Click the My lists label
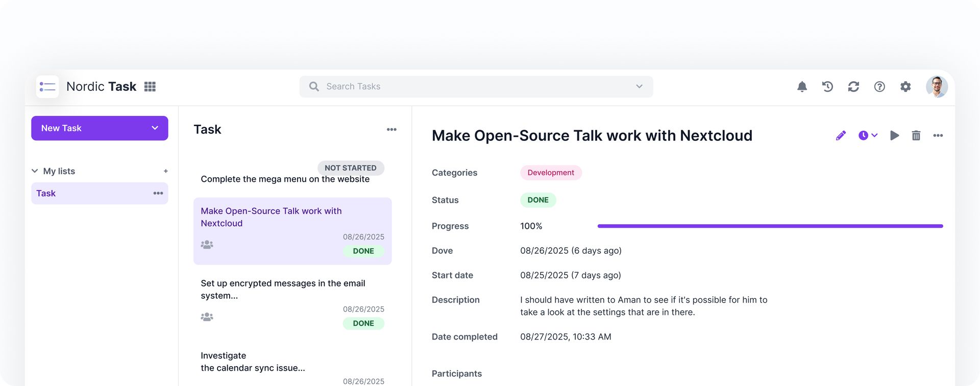The image size is (980, 386). point(59,171)
